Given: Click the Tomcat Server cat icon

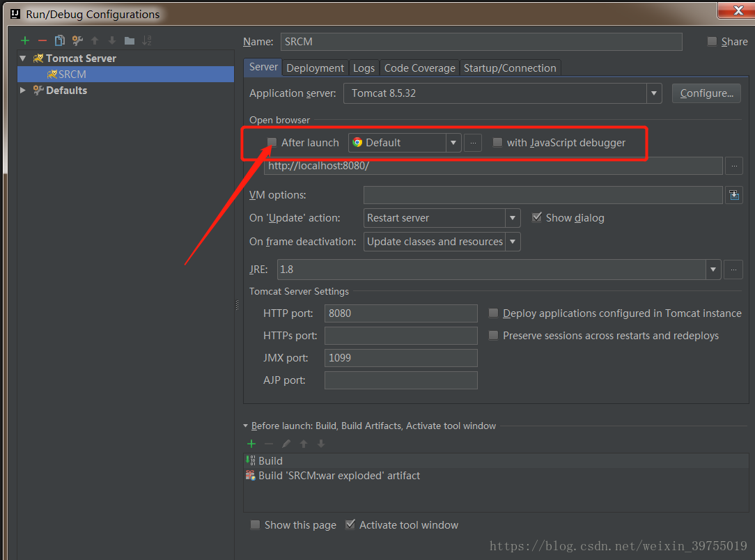Looking at the screenshot, I should (x=38, y=59).
